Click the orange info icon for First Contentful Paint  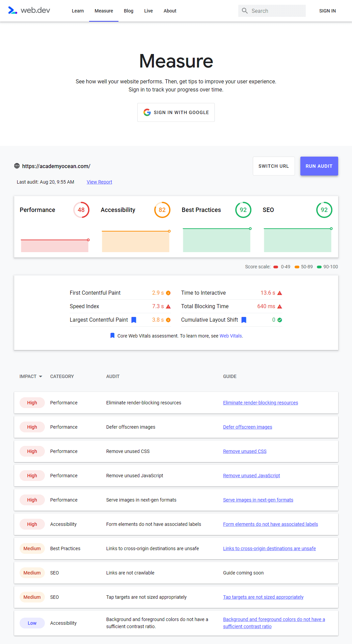(x=168, y=293)
